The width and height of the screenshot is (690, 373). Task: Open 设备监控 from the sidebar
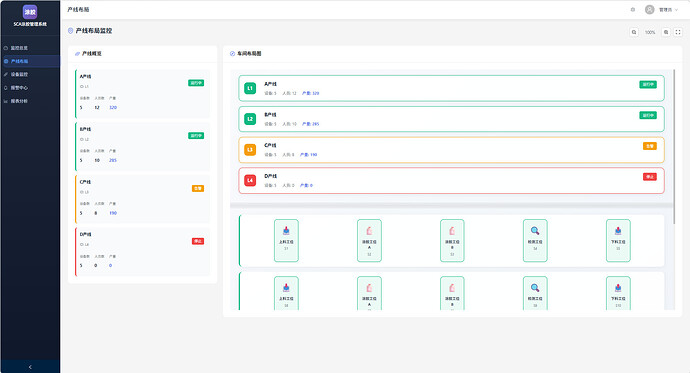tap(30, 74)
